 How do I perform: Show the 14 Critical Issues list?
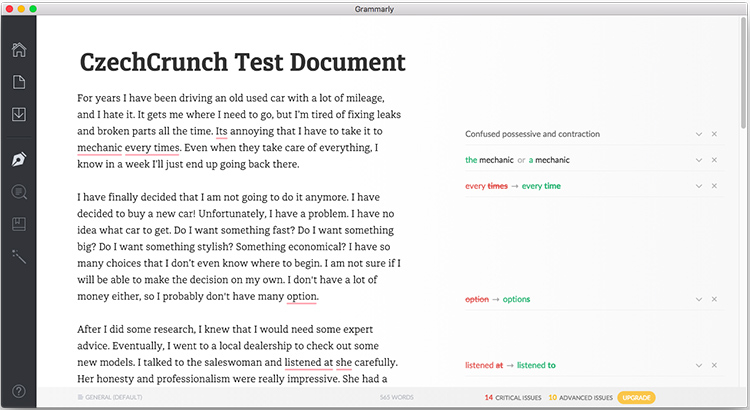[x=512, y=397]
